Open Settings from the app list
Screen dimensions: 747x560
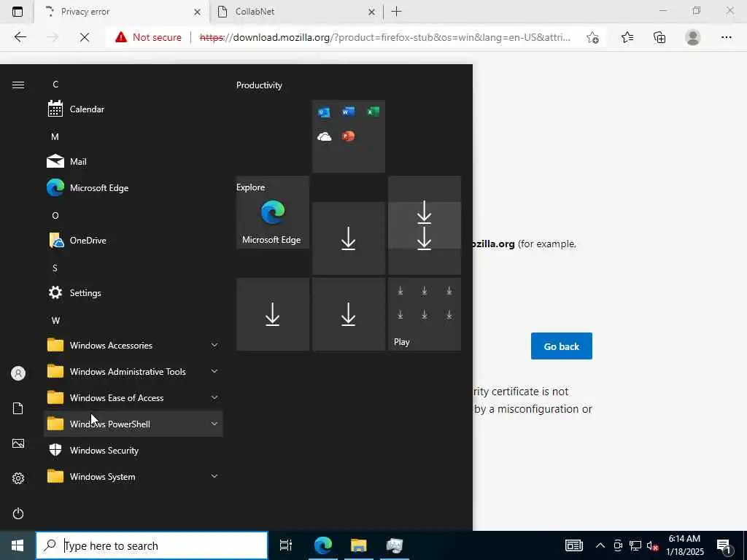pyautogui.click(x=133, y=293)
